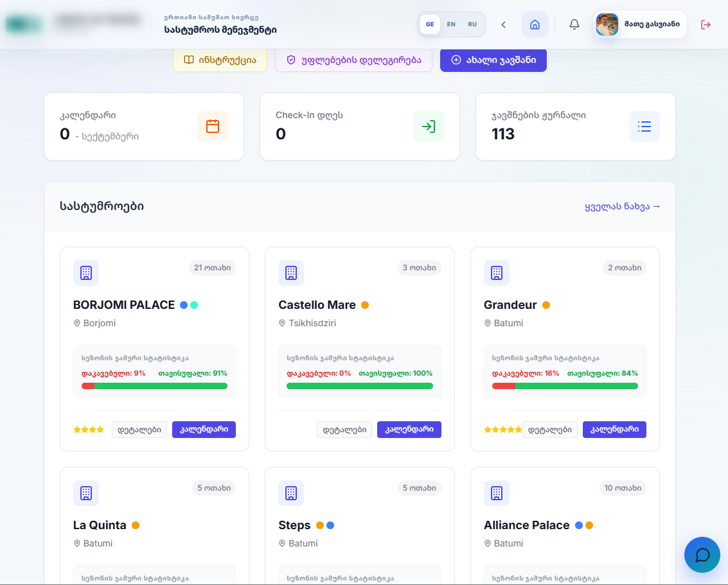Click the building icon on Steps card
Viewport: 728px width, 585px height.
tap(291, 493)
